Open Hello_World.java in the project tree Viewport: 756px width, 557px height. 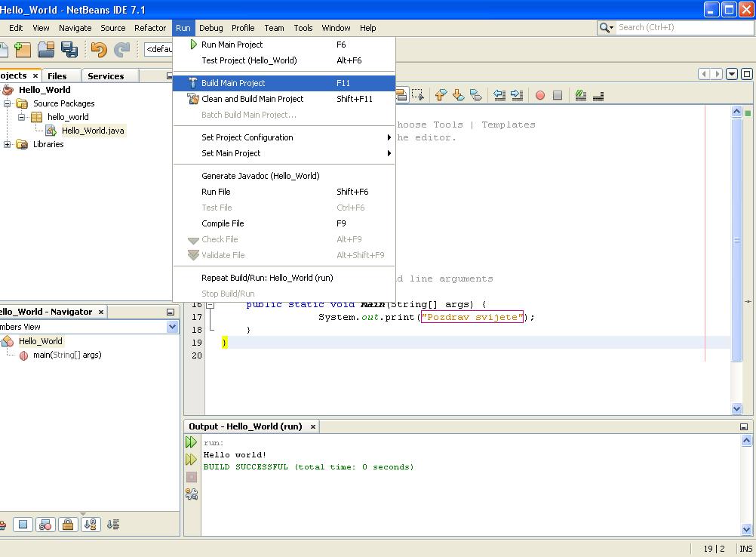[x=93, y=131]
